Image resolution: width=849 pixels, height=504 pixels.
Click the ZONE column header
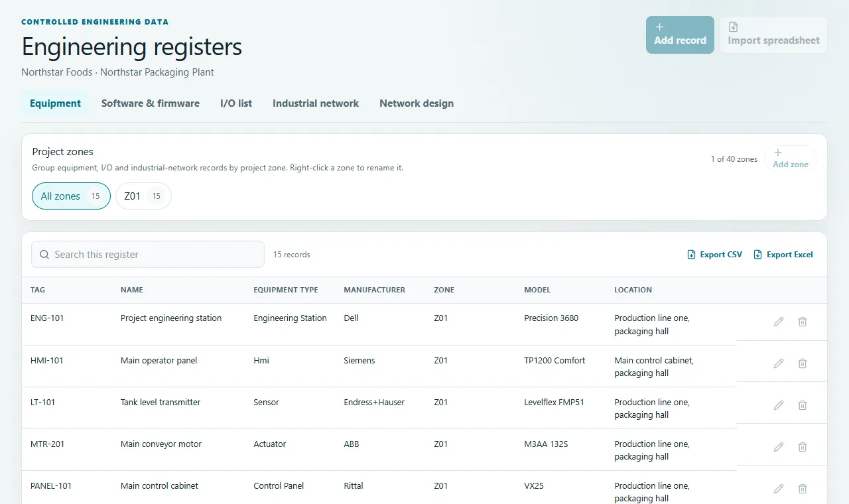[x=444, y=290]
